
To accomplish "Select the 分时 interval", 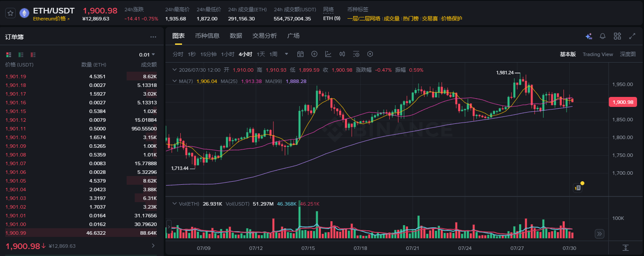I will click(x=178, y=54).
